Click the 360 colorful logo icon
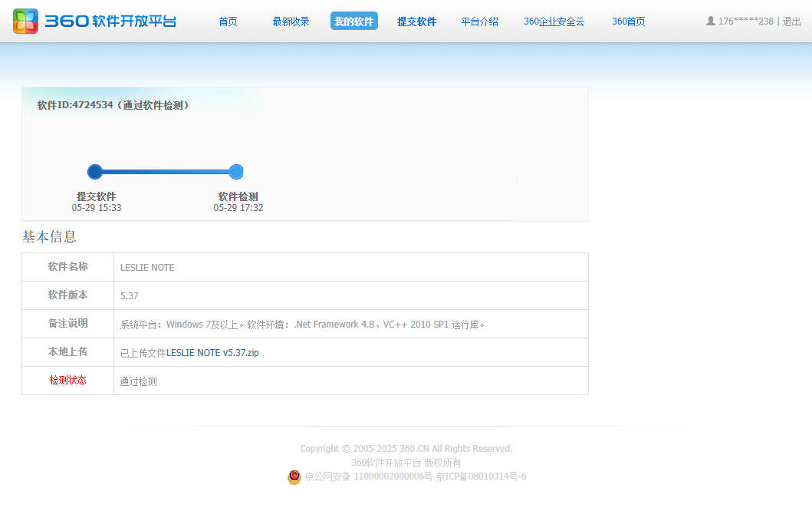This screenshot has width=812, height=511. tap(25, 21)
